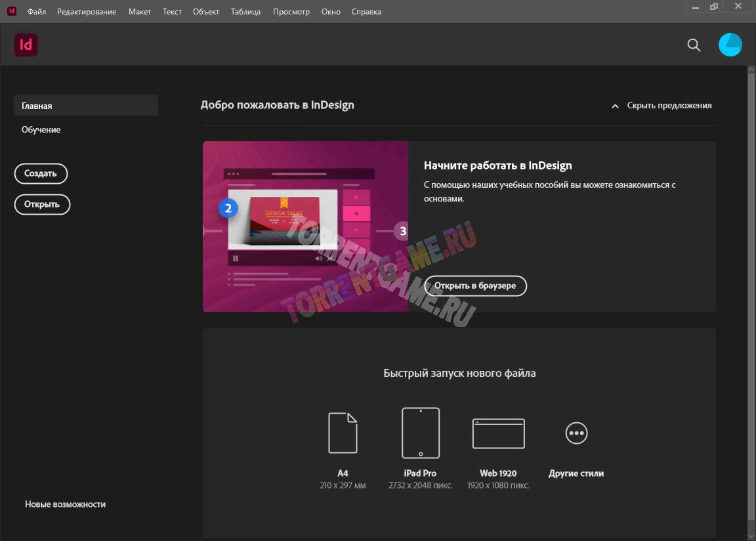The height and width of the screenshot is (541, 756).
Task: Pick the Web 1920 preset icon
Action: point(498,433)
